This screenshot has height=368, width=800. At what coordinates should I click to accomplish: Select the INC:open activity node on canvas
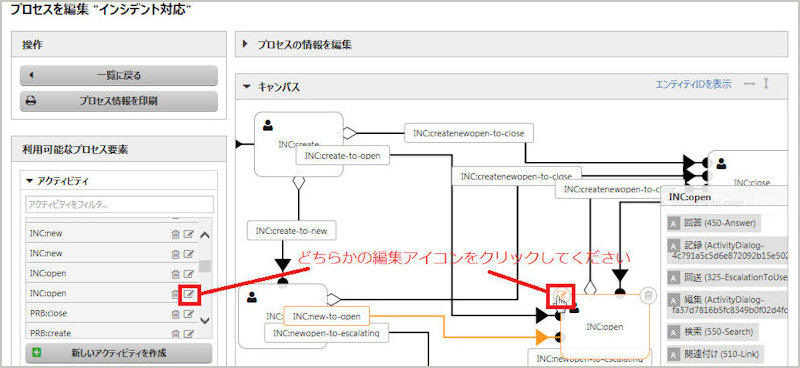605,327
